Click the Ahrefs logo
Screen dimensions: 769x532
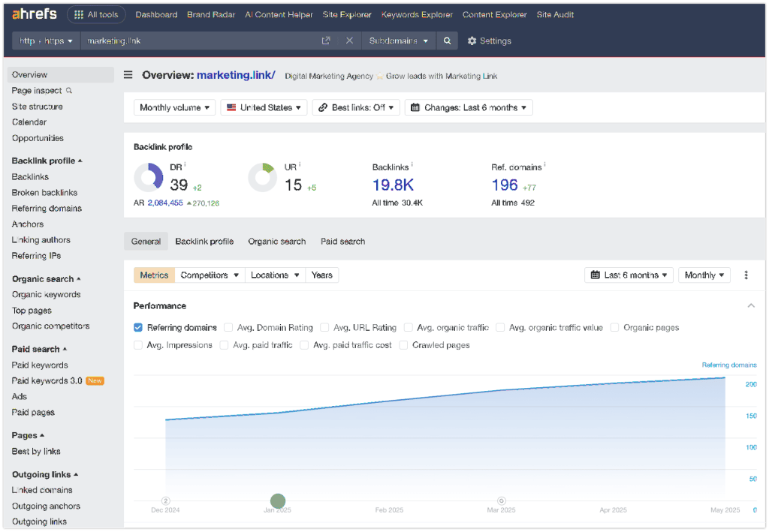click(x=35, y=14)
